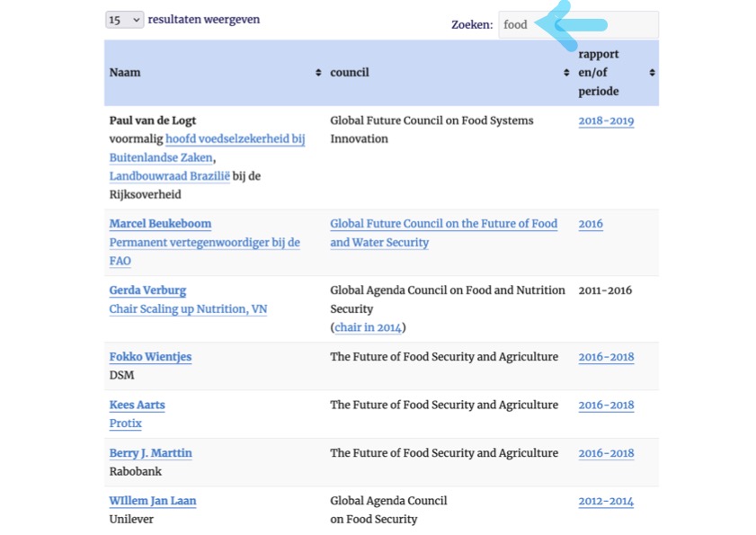This screenshot has width=756, height=535.
Task: Open Marcel Beukeboom name link
Action: pos(160,224)
